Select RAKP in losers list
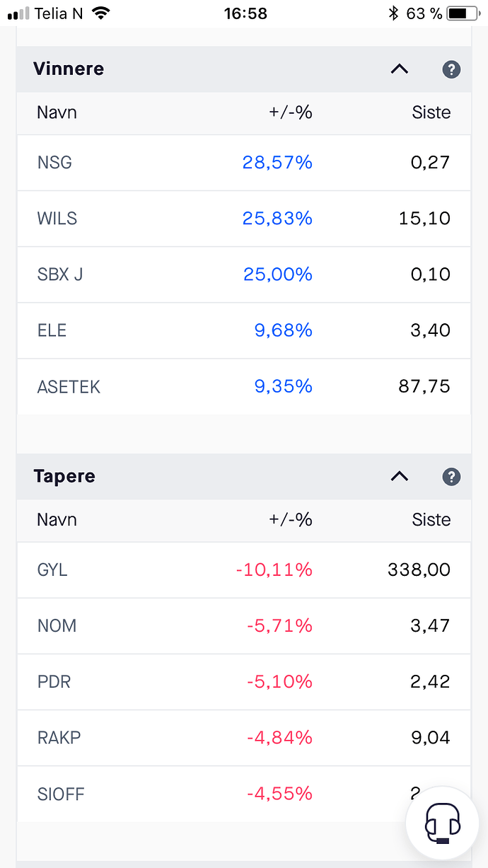488x868 pixels. 59,738
